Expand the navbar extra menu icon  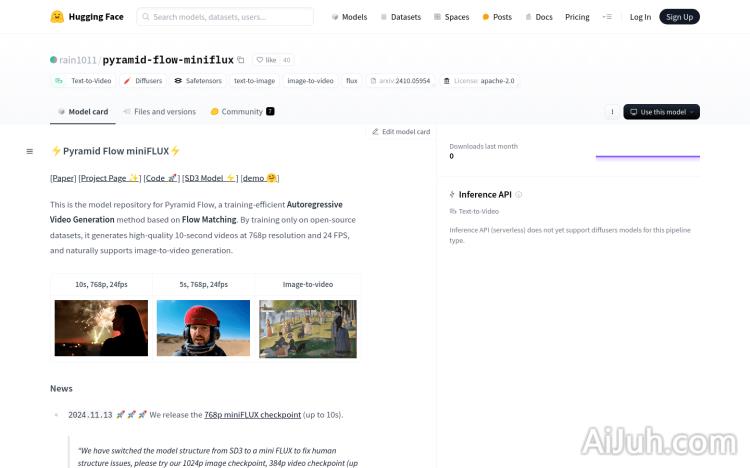click(x=607, y=17)
